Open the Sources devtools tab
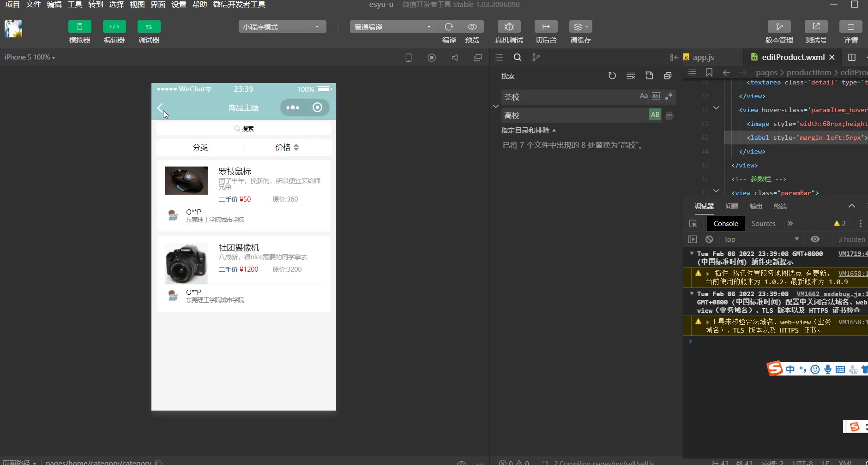The width and height of the screenshot is (868, 465). [x=763, y=224]
